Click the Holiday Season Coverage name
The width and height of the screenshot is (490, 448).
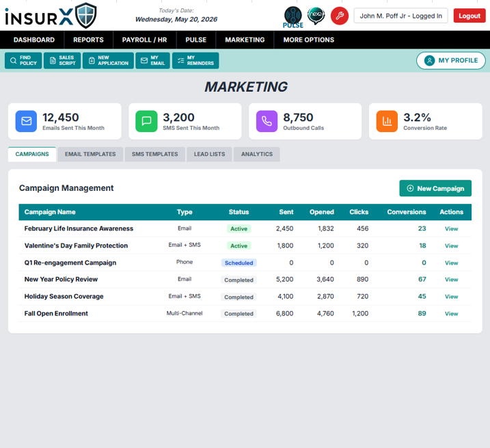[x=64, y=296]
